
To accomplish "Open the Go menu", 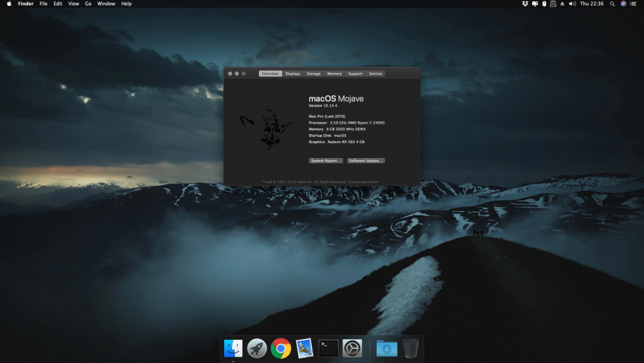I will click(88, 4).
